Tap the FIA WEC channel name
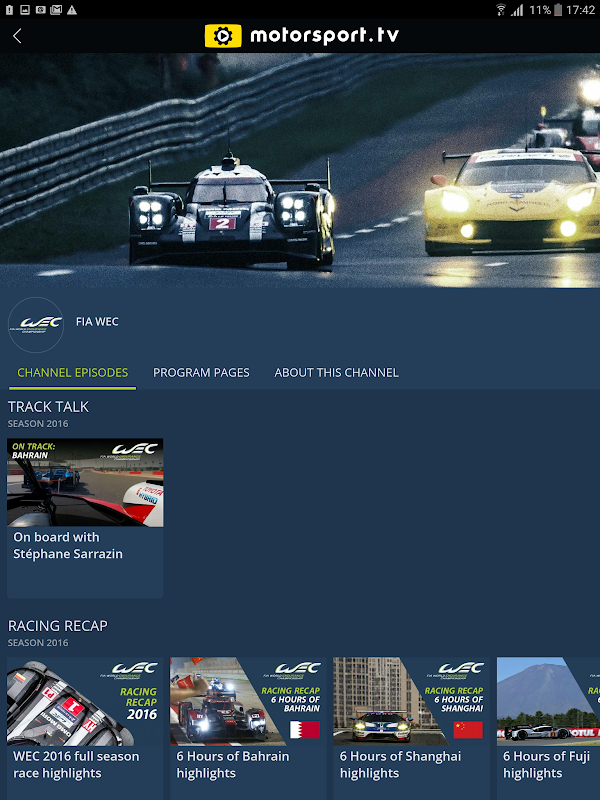Viewport: 600px width, 800px height. tap(97, 322)
